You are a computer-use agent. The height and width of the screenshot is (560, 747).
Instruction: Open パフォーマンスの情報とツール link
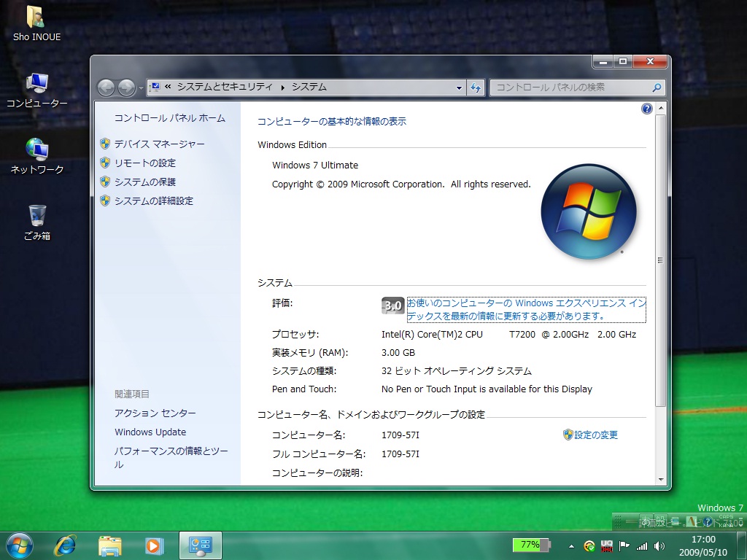[x=171, y=457]
